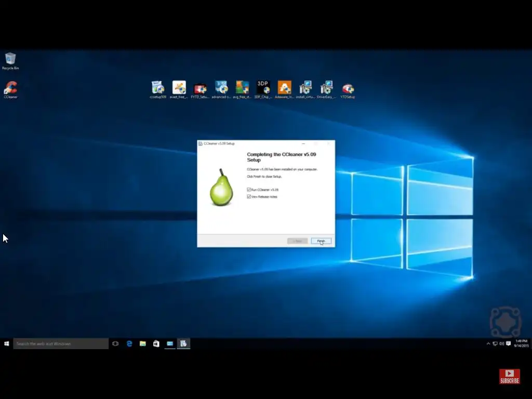This screenshot has height=399, width=532.
Task: Switch to the underlined running taskbar app
Action: [x=170, y=344]
